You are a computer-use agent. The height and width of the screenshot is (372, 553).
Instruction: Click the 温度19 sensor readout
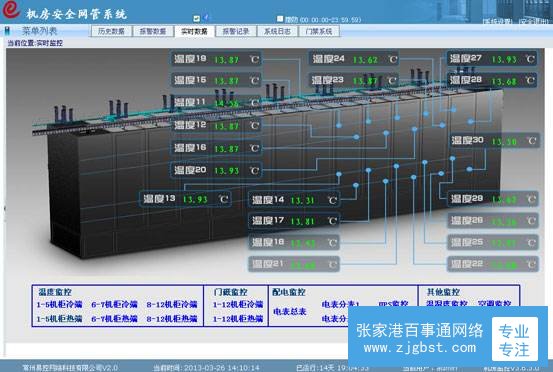click(x=216, y=59)
